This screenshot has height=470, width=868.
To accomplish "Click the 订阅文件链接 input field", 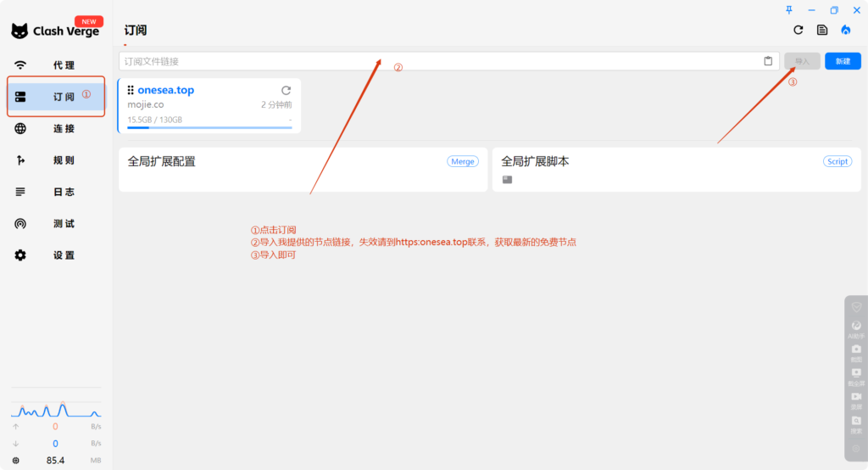I will 449,61.
